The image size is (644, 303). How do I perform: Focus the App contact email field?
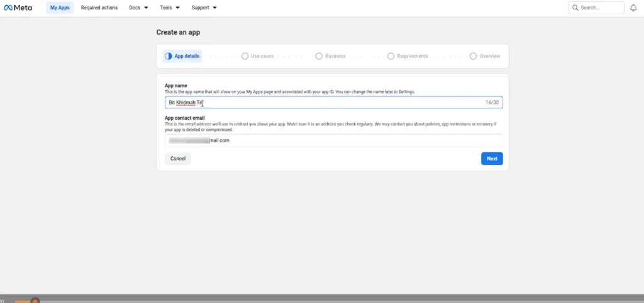333,140
